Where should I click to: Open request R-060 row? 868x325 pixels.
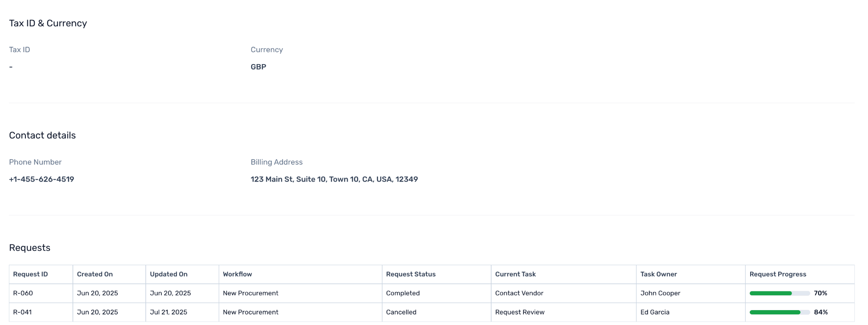pos(431,293)
